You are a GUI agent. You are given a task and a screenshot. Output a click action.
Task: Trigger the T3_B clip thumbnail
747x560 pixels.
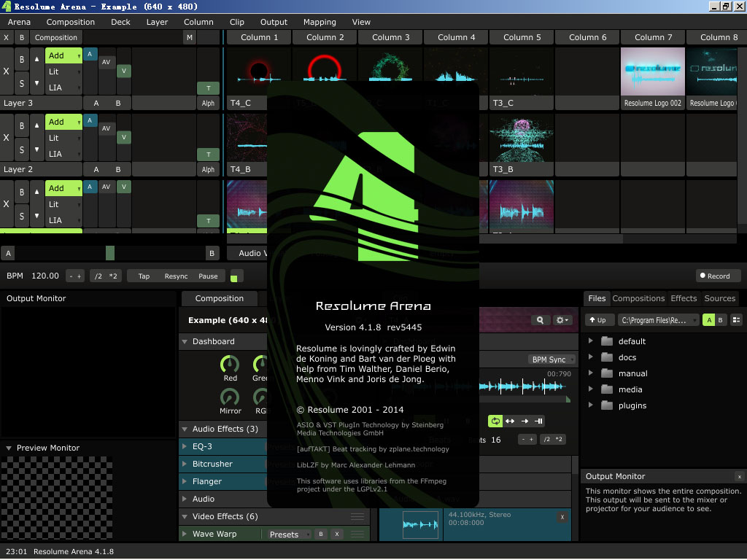click(x=522, y=138)
